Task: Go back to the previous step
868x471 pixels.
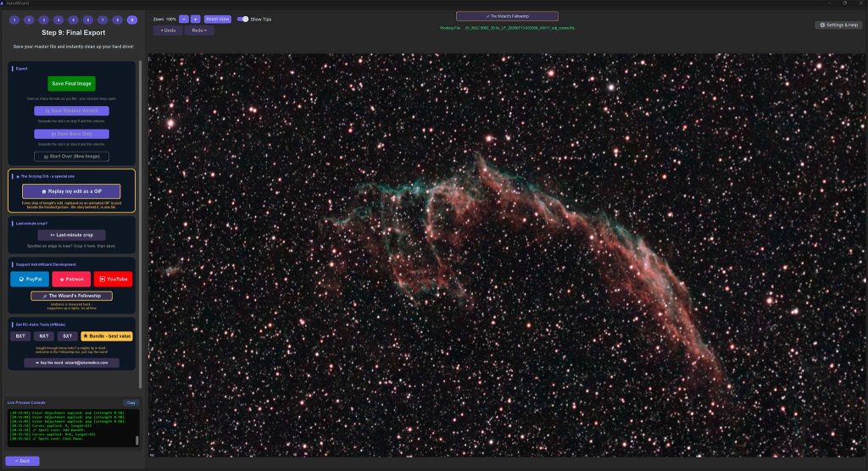Action: point(22,461)
